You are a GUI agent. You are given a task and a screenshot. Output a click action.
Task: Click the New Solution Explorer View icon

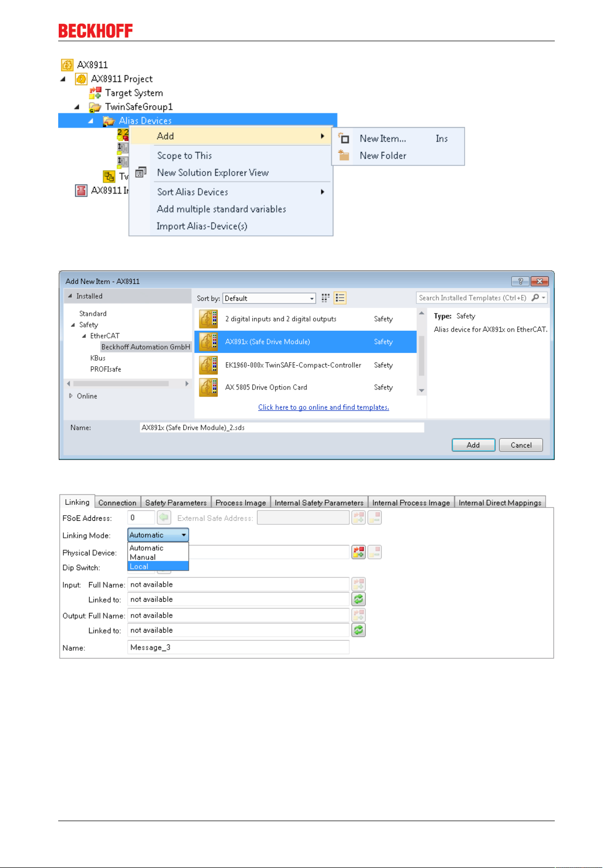(141, 173)
